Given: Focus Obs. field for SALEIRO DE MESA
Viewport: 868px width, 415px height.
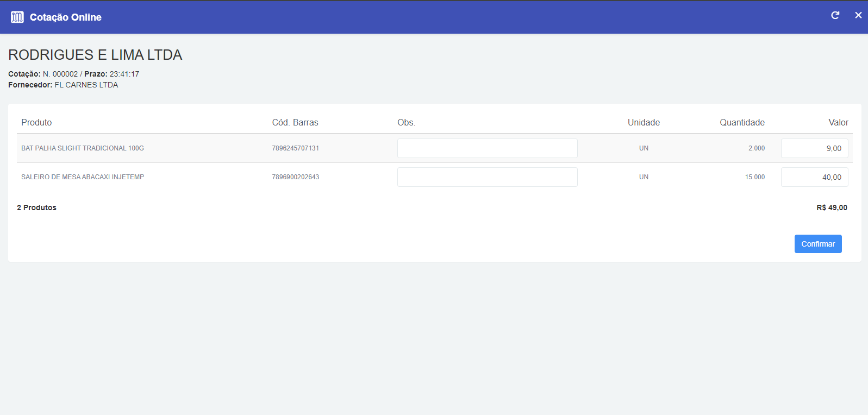Looking at the screenshot, I should 487,177.
